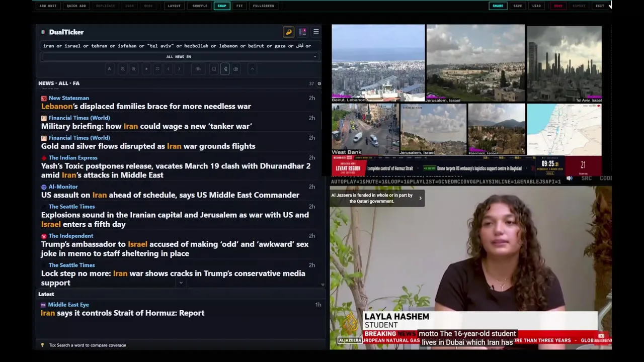Click the FIT button

(x=239, y=6)
